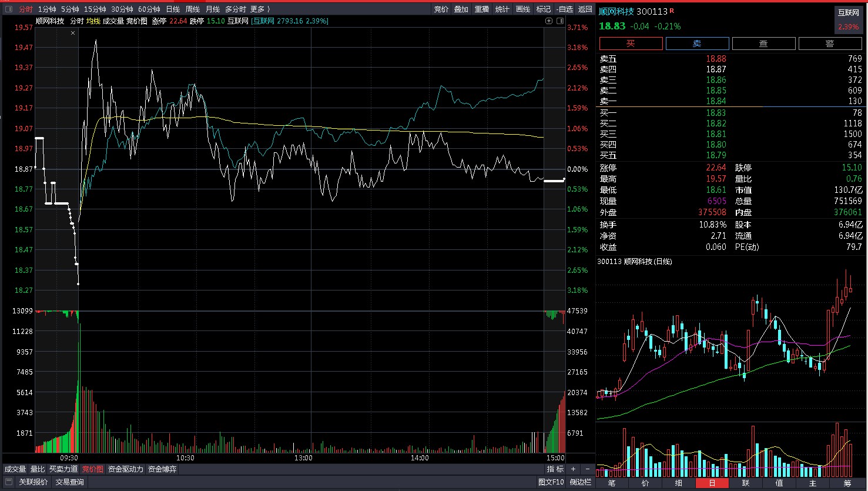868x491 pixels.
Task: Switch to the 30分钟 chart period
Action: (x=122, y=9)
